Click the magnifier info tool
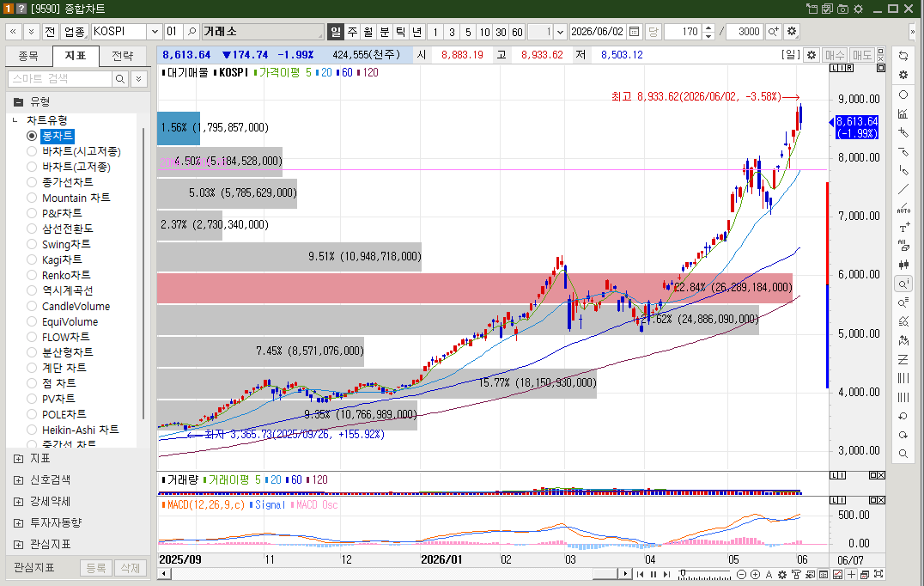The image size is (924, 586). tap(903, 284)
